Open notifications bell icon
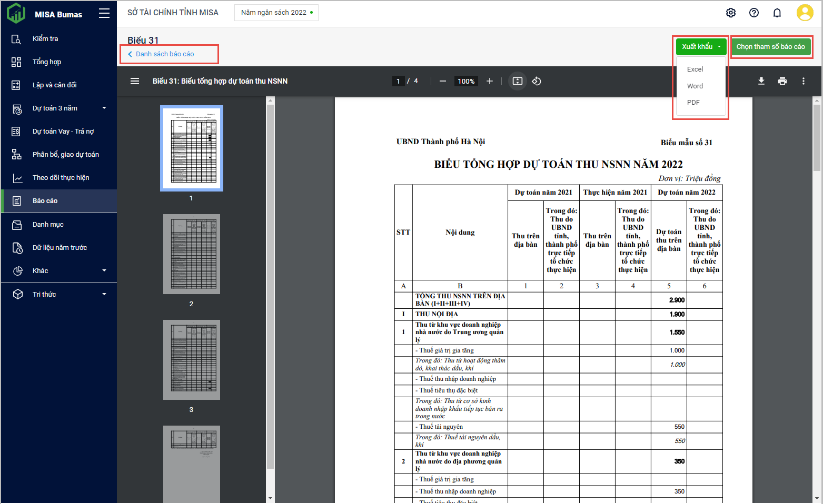The height and width of the screenshot is (504, 823). 777,13
